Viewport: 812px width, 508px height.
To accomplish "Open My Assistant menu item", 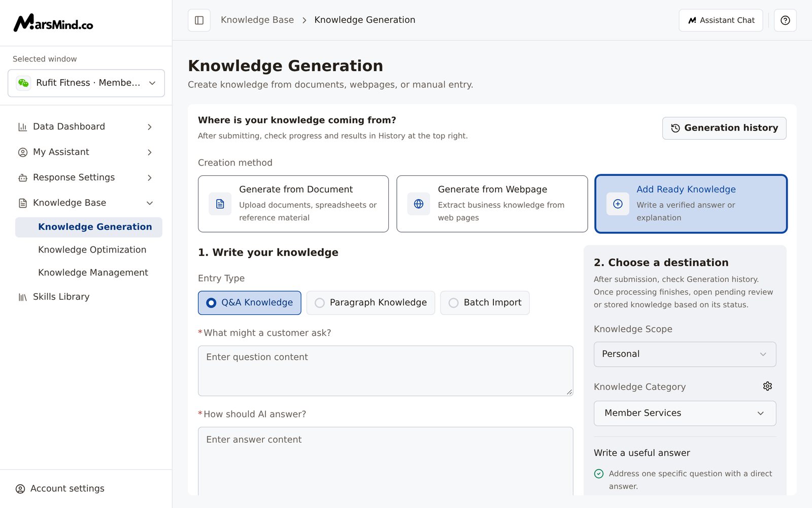I will [86, 152].
